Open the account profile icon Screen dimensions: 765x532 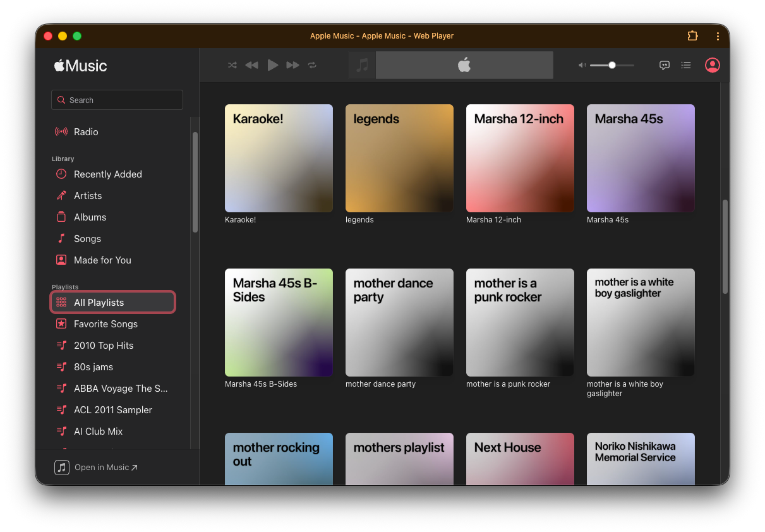point(713,65)
